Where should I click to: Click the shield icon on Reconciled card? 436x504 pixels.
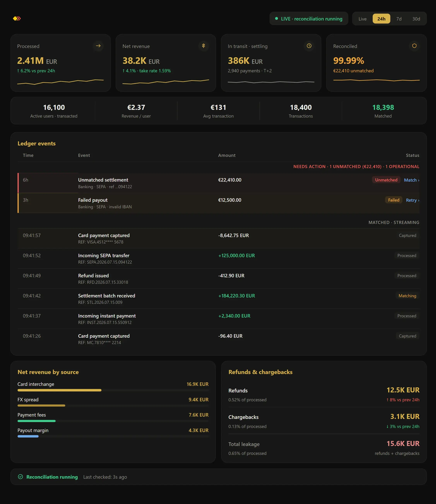[x=414, y=46]
